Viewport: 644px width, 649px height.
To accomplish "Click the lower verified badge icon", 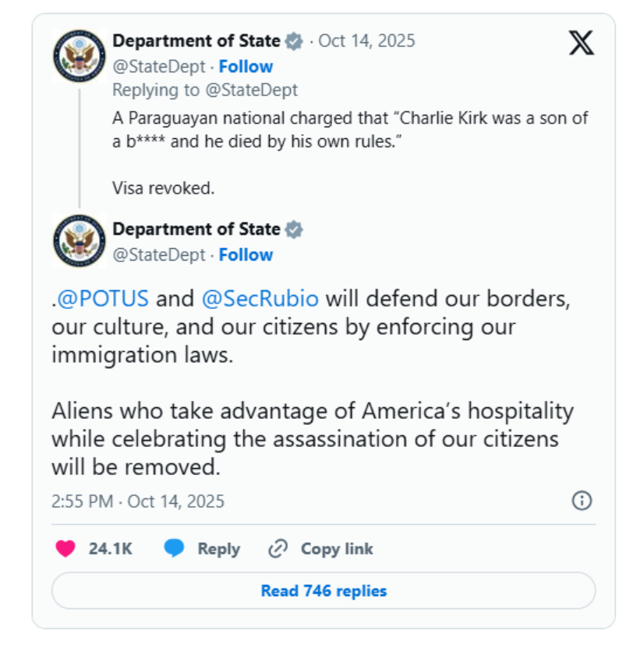I will click(294, 229).
